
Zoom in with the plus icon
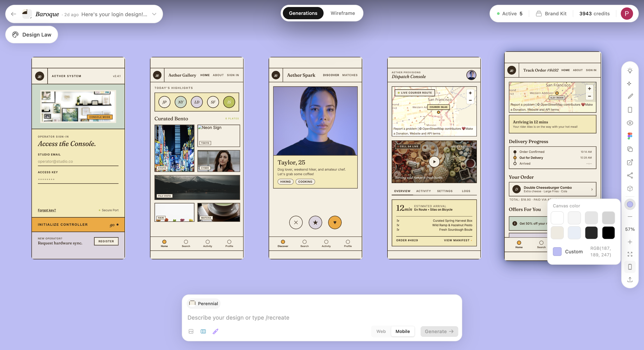630,242
